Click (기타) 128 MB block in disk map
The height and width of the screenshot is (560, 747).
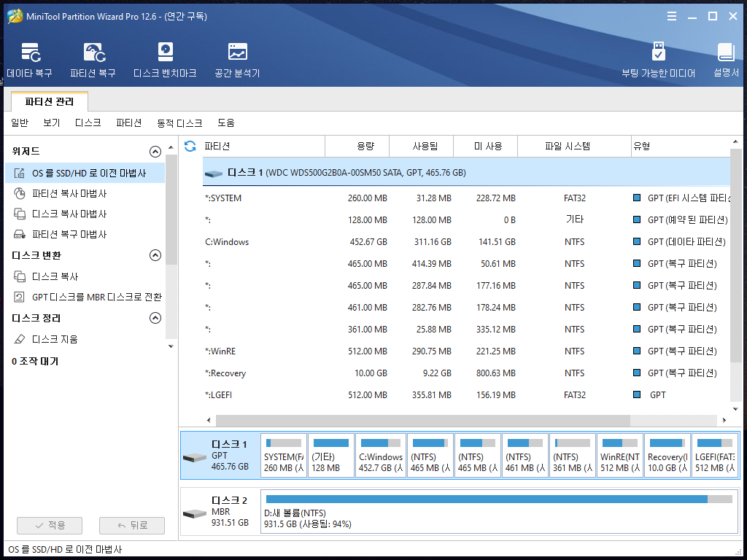click(331, 455)
